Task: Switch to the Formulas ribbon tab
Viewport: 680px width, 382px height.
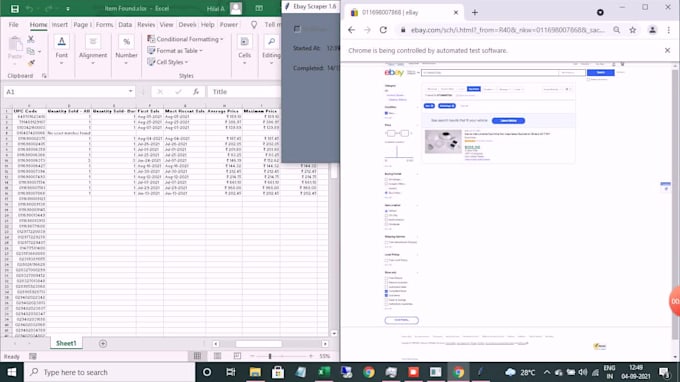Action: point(104,25)
